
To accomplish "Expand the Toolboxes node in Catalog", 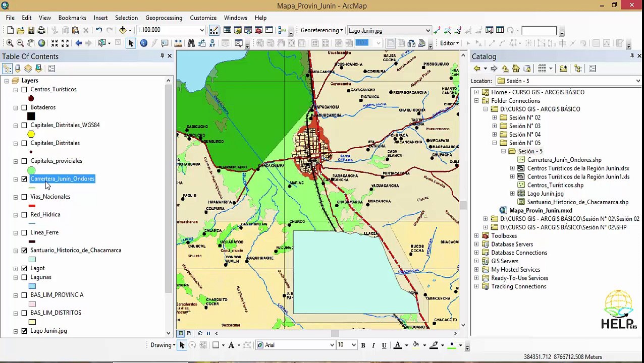I will point(476,236).
